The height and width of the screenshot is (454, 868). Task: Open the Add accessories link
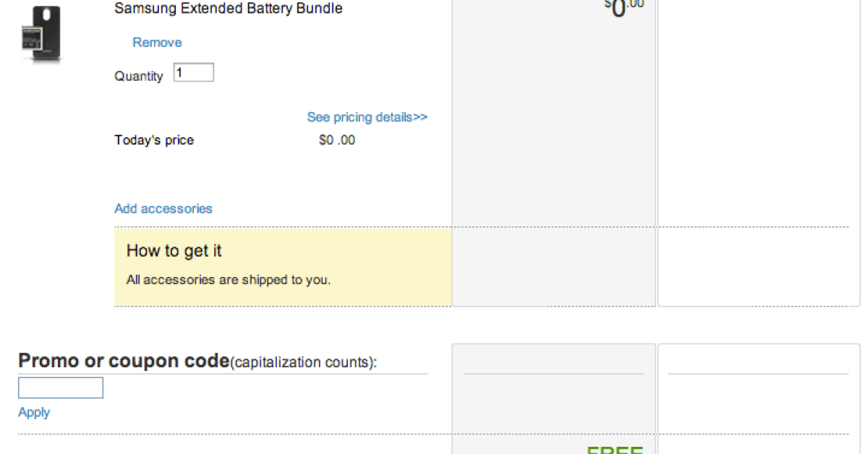163,209
